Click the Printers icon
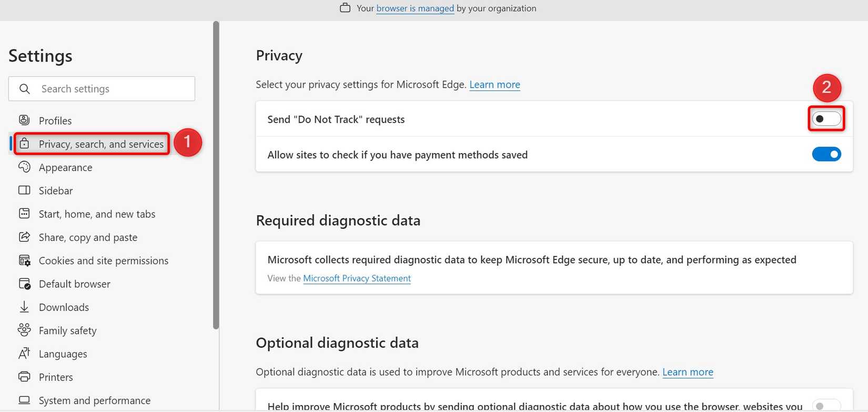 pos(24,377)
